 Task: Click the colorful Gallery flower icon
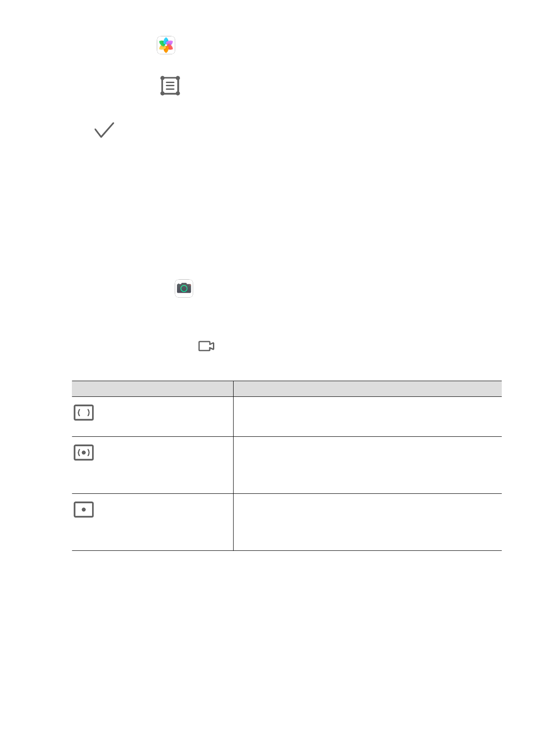click(166, 45)
